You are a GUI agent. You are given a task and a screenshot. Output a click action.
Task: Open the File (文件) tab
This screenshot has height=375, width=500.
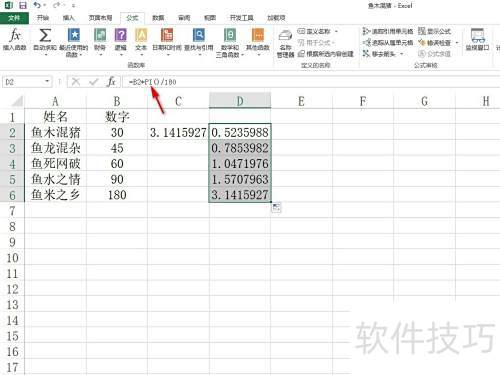point(14,18)
